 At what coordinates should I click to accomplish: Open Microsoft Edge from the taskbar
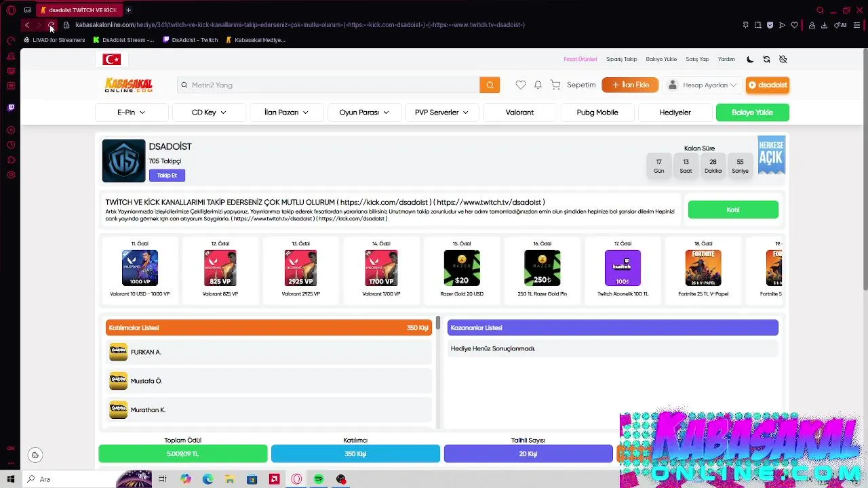pyautogui.click(x=208, y=479)
